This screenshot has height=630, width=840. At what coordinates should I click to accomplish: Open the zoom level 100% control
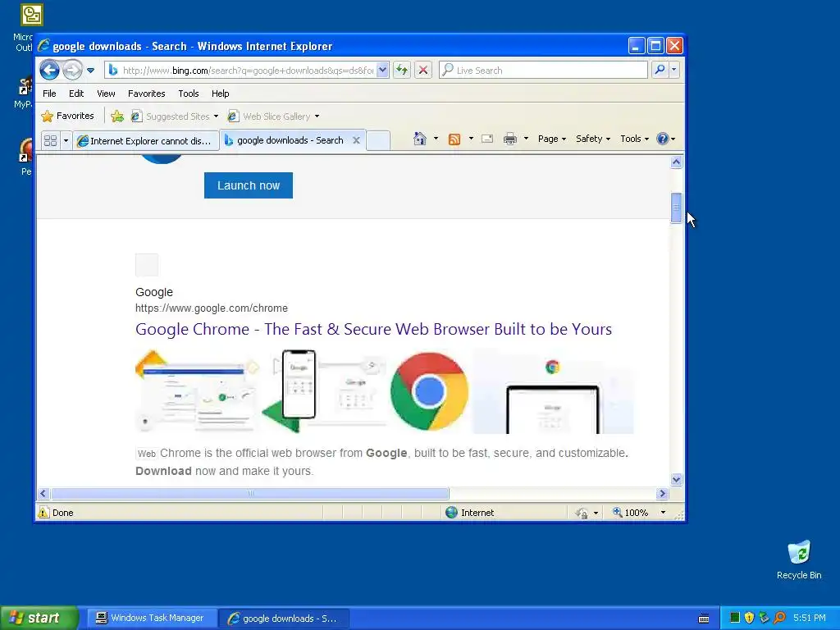[631, 512]
